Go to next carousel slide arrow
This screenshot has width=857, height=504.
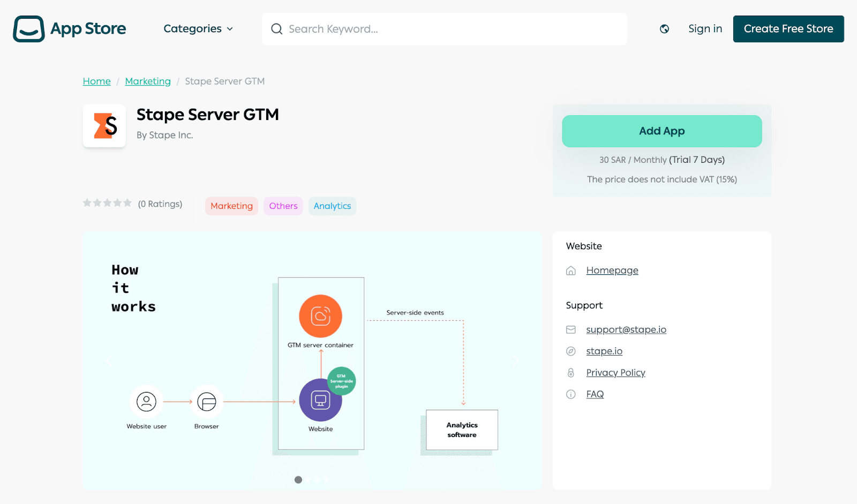[x=516, y=361]
